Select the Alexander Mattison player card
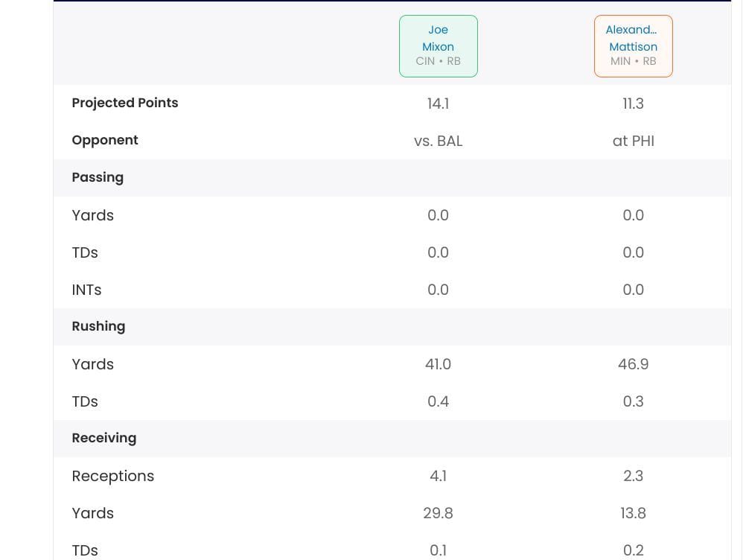Screen dimensions: 746x560 633,46
